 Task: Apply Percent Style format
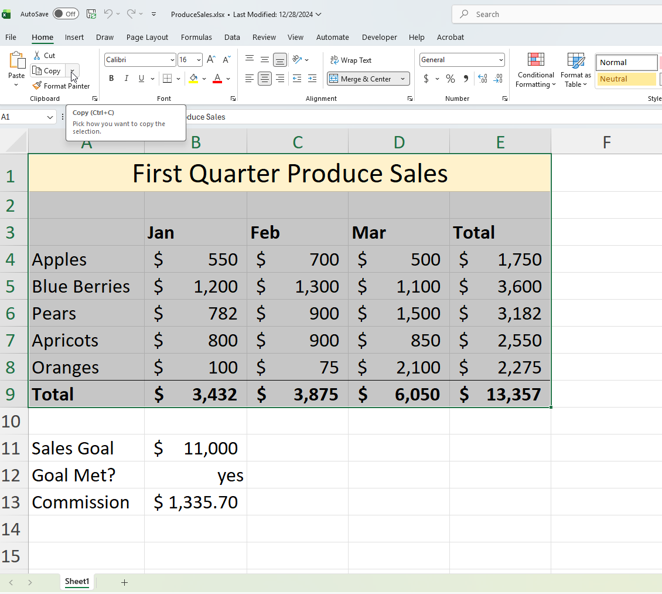point(450,79)
